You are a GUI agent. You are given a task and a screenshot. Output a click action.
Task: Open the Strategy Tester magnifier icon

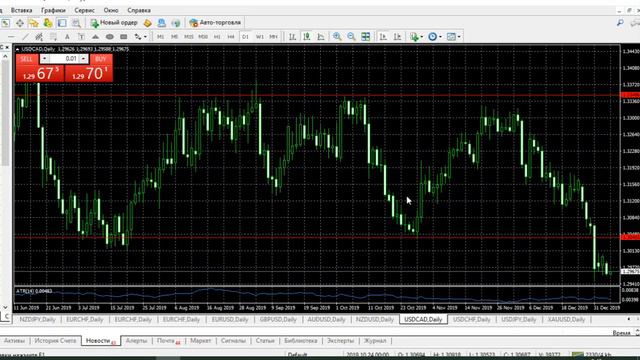(76, 23)
